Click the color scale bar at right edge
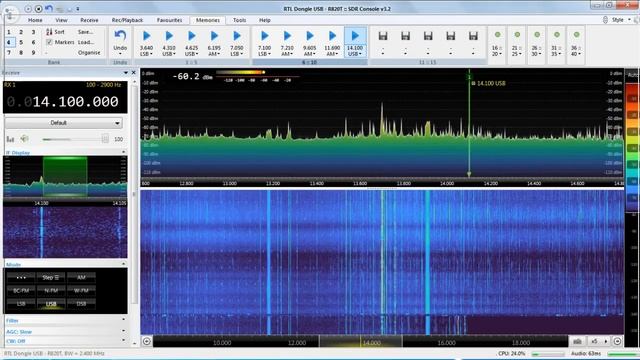The width and height of the screenshot is (640, 360). pos(632,147)
